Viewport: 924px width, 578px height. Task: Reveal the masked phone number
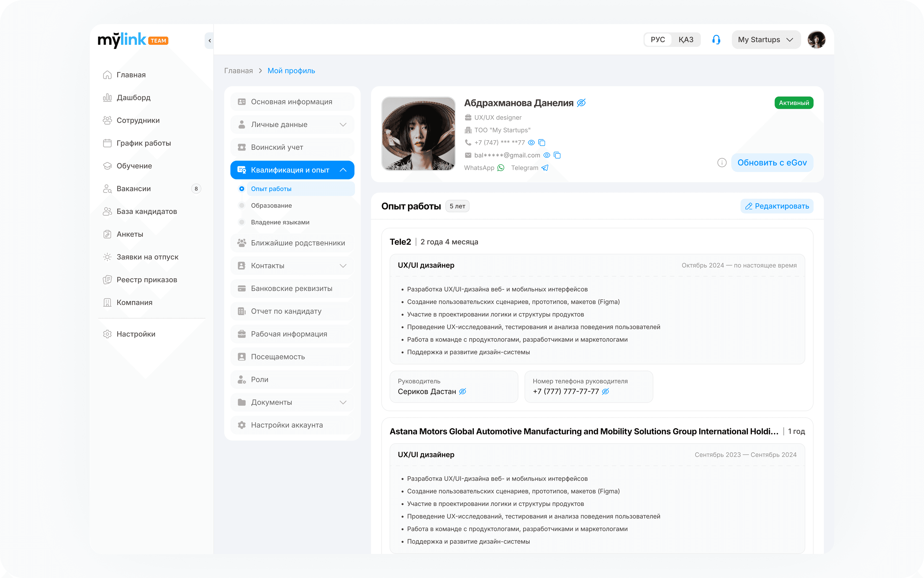coord(531,143)
